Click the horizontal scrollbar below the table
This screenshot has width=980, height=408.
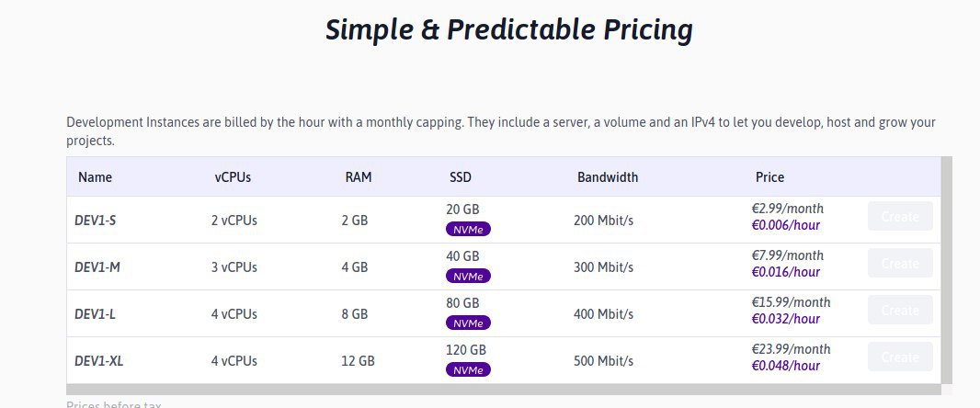click(504, 390)
